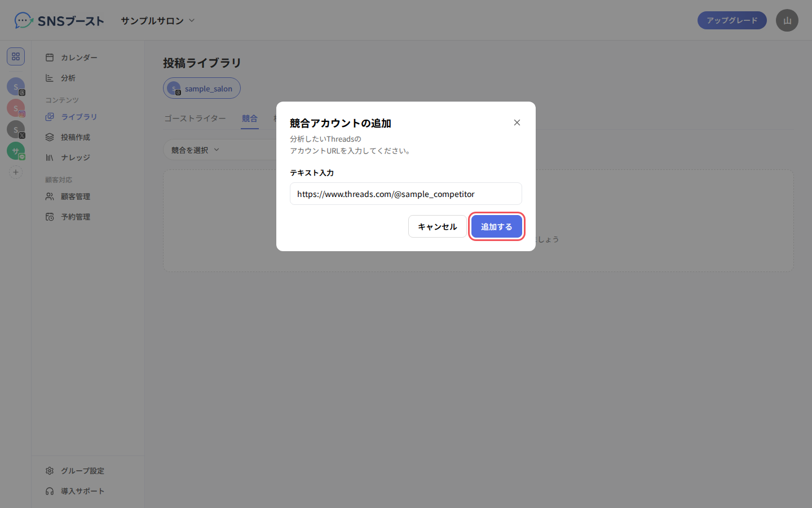Select the Instagram account avatar in left rail
Image resolution: width=812 pixels, height=508 pixels.
[16, 108]
